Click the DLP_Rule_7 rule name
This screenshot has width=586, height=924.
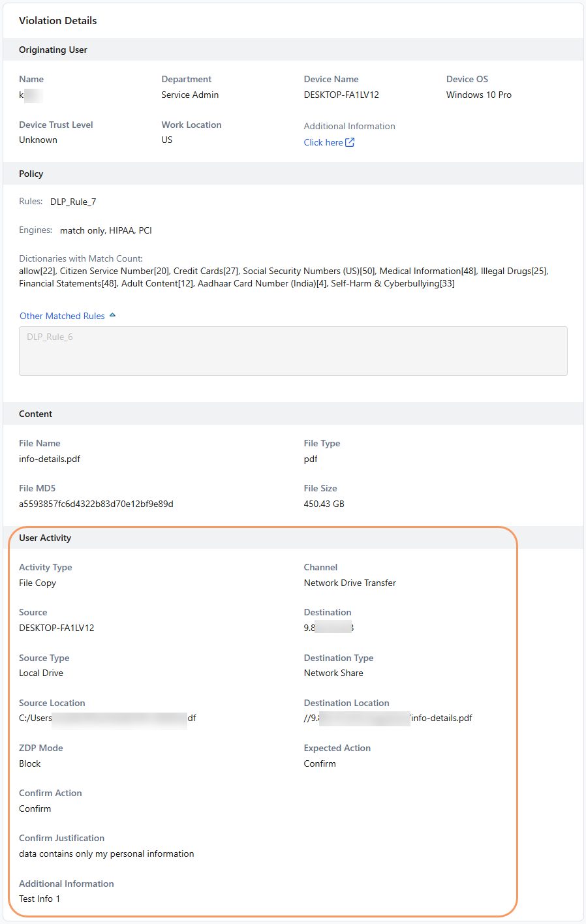coord(73,202)
